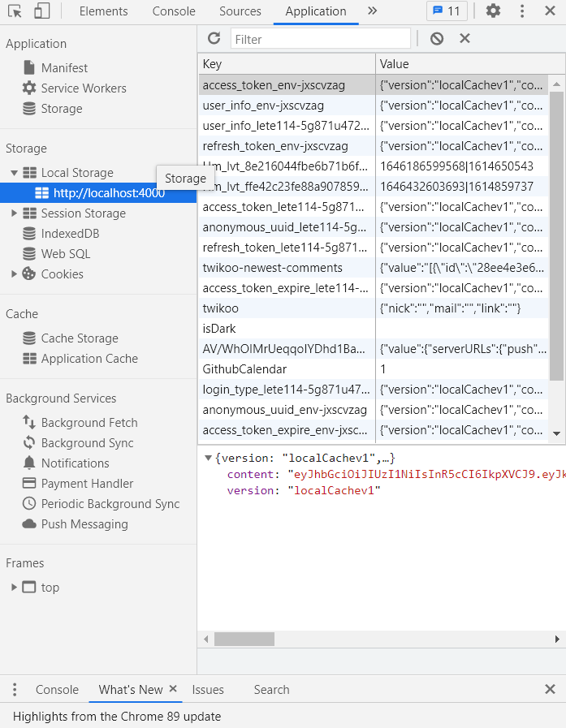Image resolution: width=566 pixels, height=728 pixels.
Task: Toggle the device toolbar icon
Action: (x=42, y=11)
